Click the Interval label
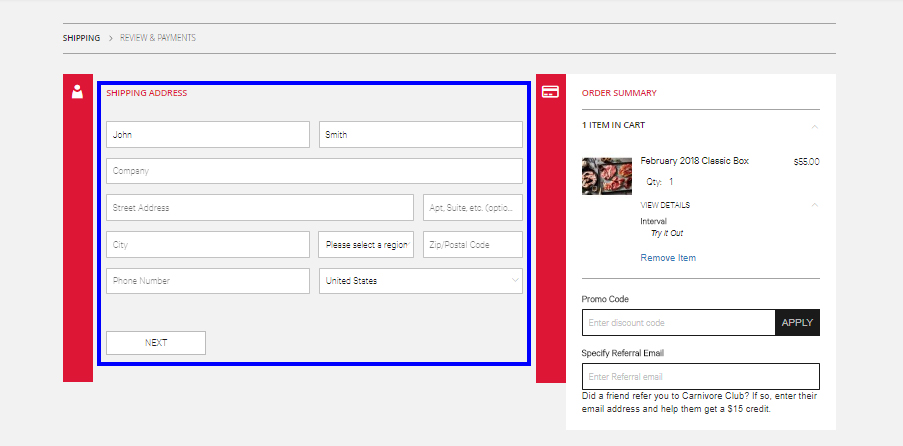This screenshot has width=903, height=446. pyautogui.click(x=654, y=221)
